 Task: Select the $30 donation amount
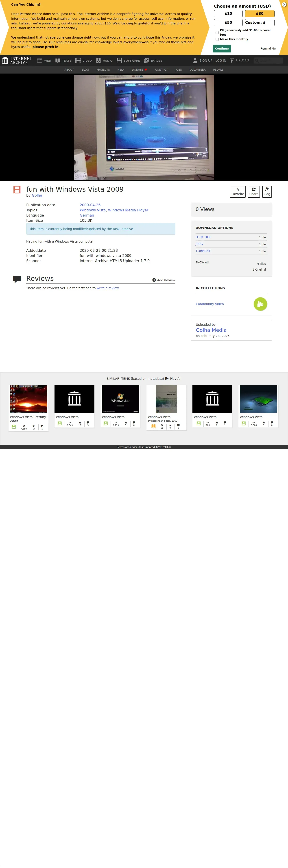(x=259, y=14)
